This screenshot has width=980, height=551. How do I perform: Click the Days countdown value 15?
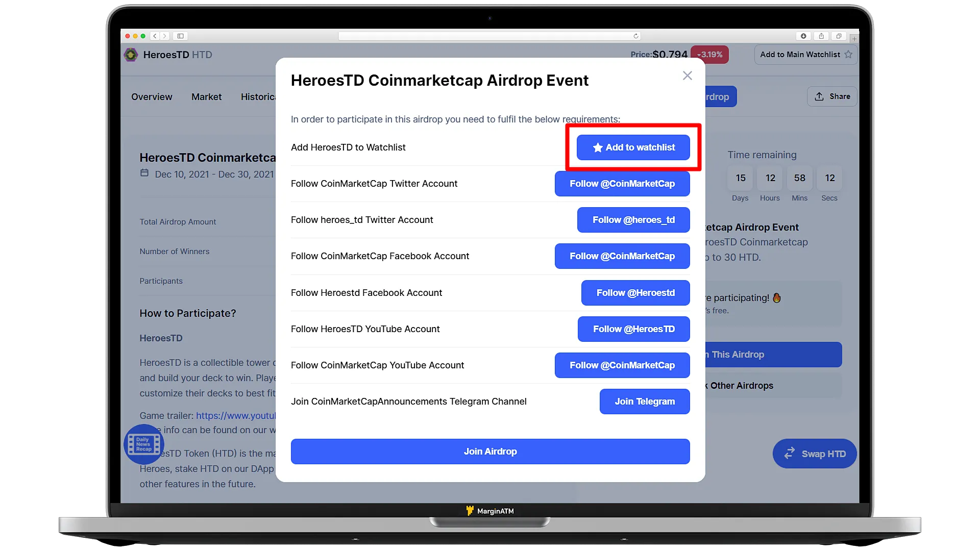pyautogui.click(x=741, y=178)
